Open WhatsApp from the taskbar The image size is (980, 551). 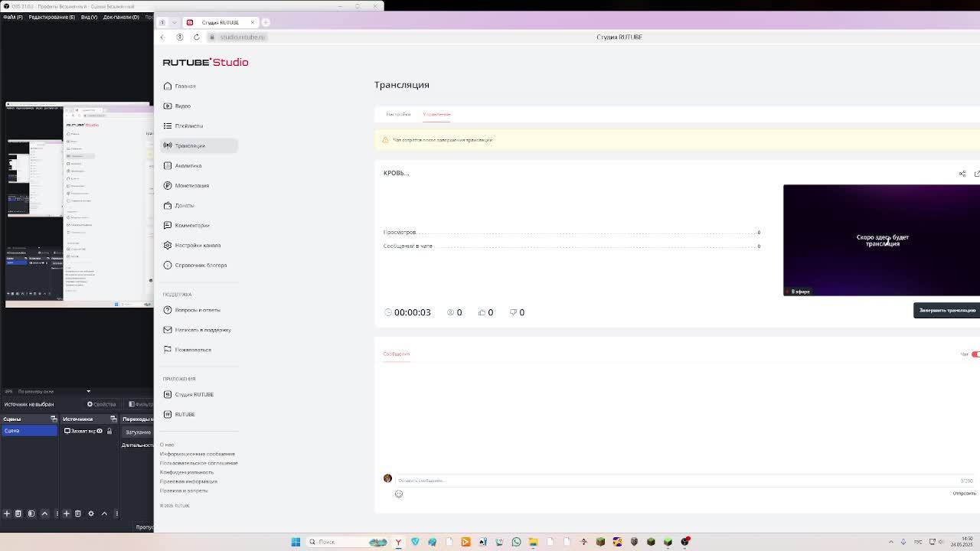point(516,542)
